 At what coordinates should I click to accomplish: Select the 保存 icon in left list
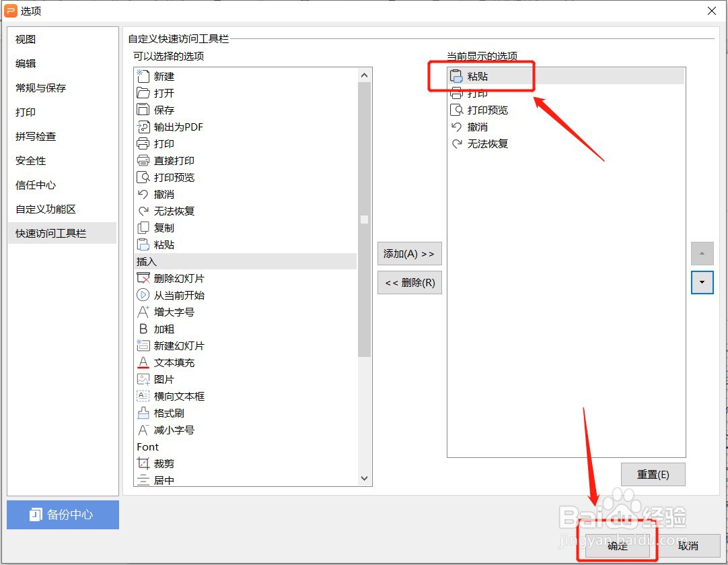(x=143, y=110)
